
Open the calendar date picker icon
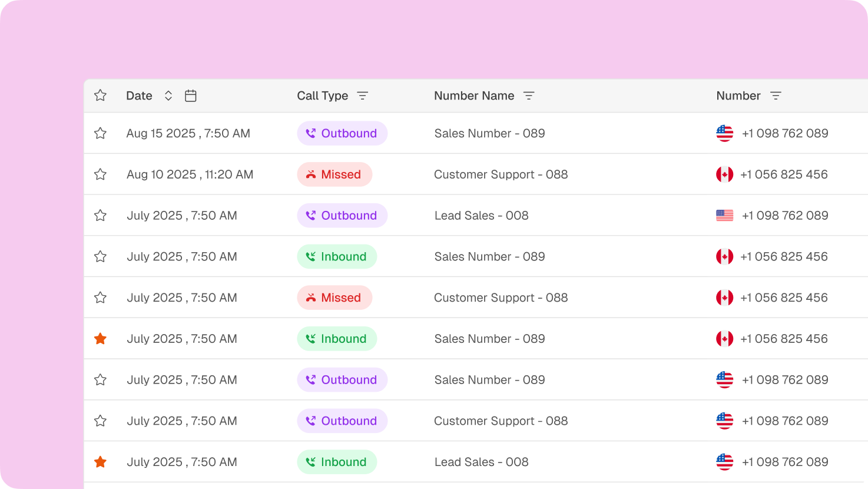pyautogui.click(x=190, y=95)
